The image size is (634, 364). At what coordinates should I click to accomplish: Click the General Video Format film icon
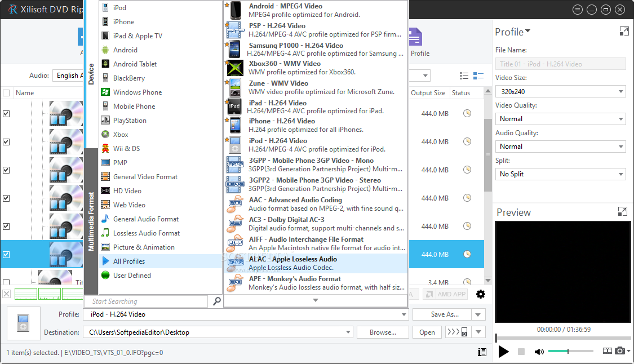tap(105, 177)
